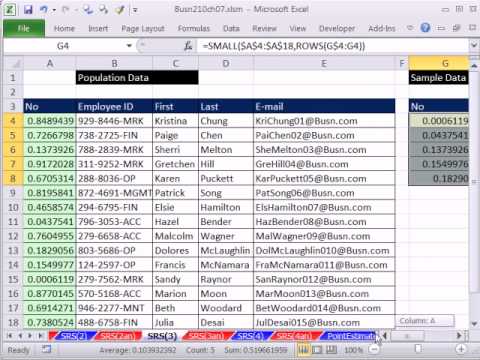Go to last sheet navigation arrow
Viewport: 480px width, 360px height.
tap(40, 336)
